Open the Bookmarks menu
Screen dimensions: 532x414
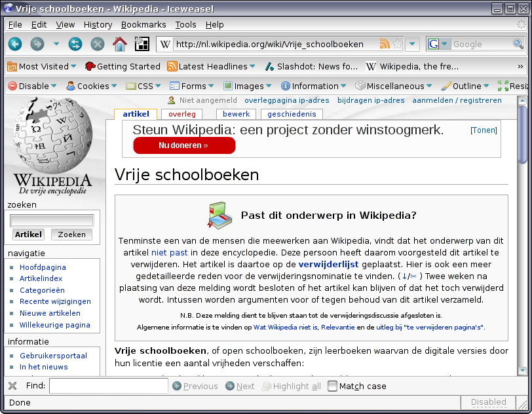[143, 24]
